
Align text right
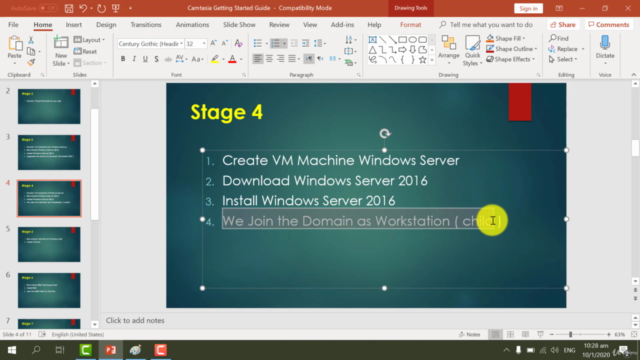coord(280,59)
